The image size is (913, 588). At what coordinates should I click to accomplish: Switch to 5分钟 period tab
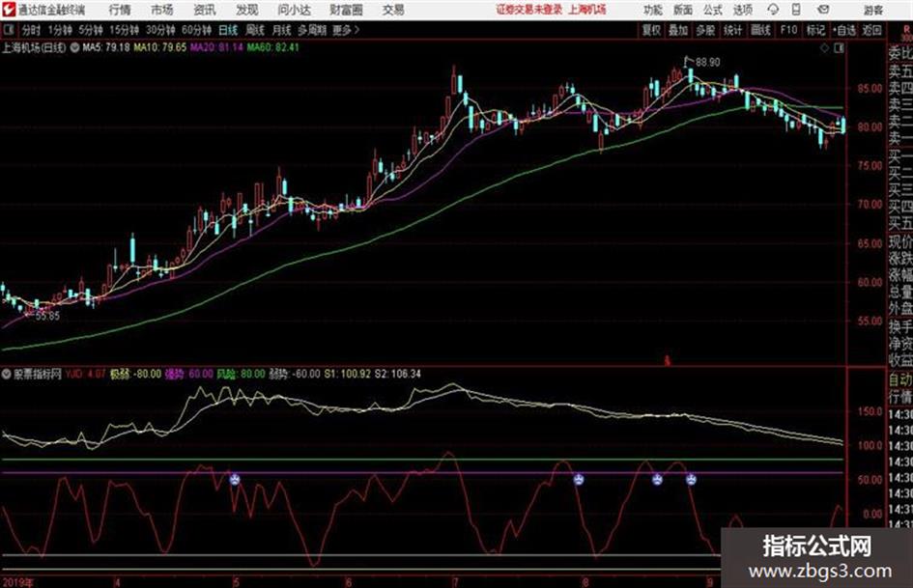tap(90, 30)
